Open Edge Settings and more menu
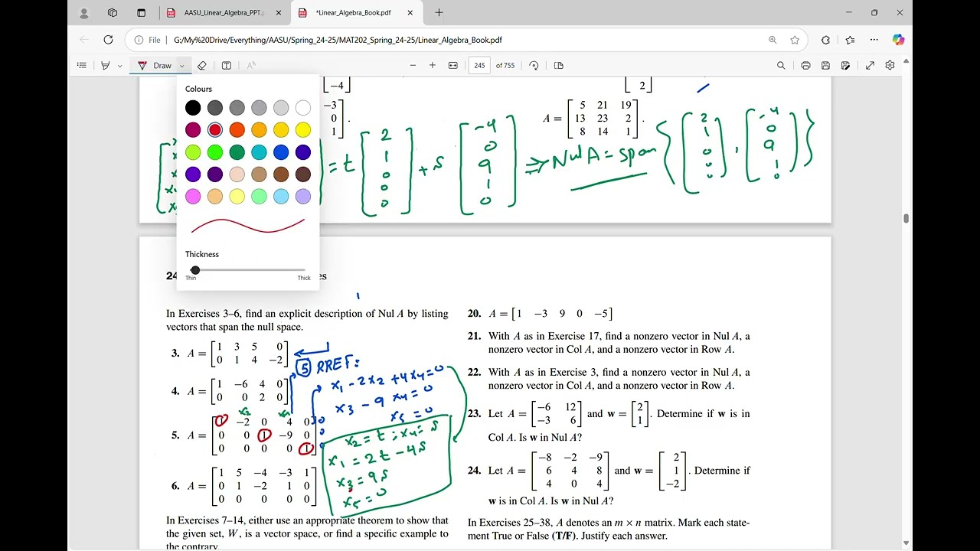980x551 pixels. click(874, 40)
